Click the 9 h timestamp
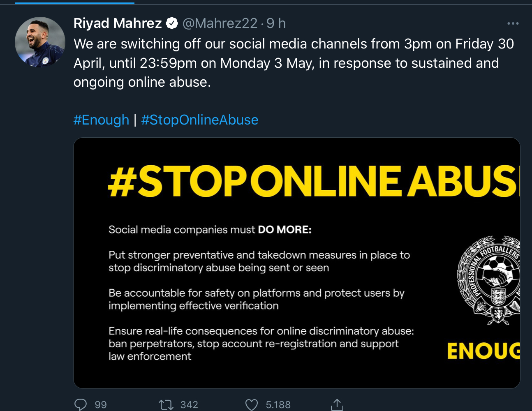The height and width of the screenshot is (411, 532). pyautogui.click(x=276, y=23)
